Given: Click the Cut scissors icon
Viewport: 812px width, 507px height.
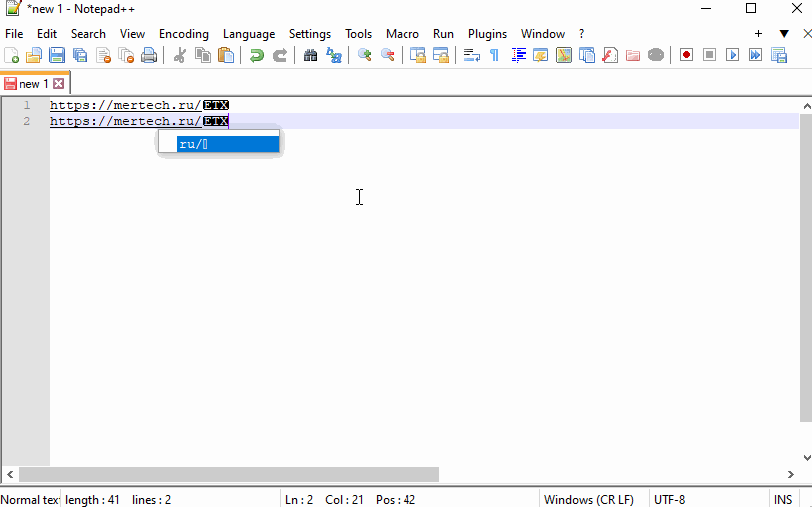Looking at the screenshot, I should coord(180,56).
